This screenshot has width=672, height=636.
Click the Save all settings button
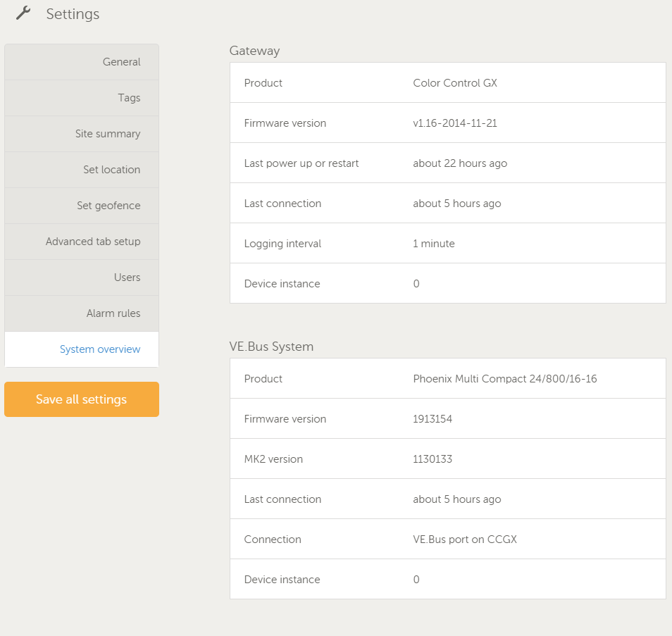(82, 399)
